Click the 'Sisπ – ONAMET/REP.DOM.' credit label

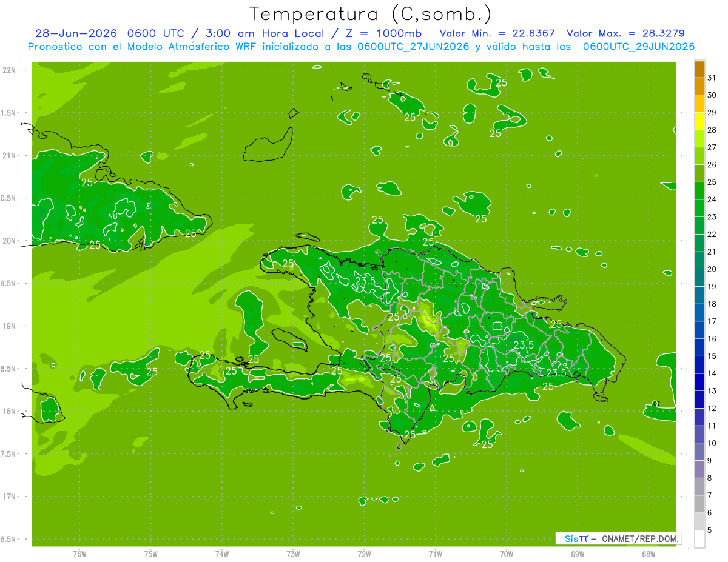click(619, 538)
